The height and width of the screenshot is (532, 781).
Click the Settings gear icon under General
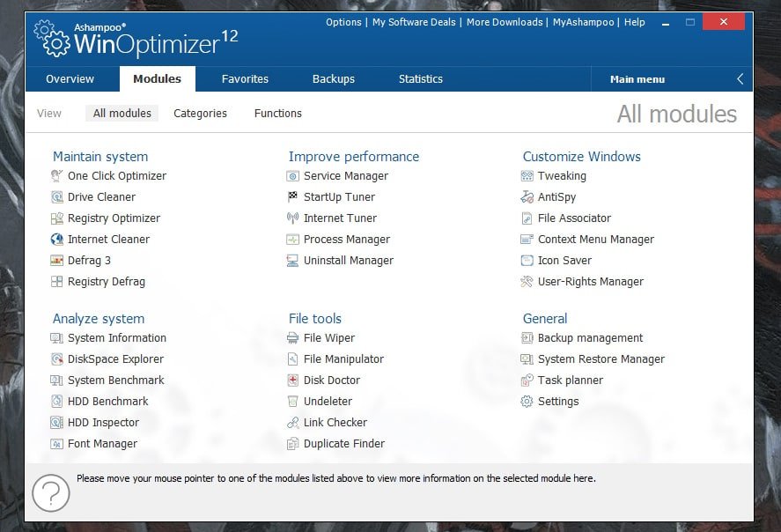pos(527,402)
